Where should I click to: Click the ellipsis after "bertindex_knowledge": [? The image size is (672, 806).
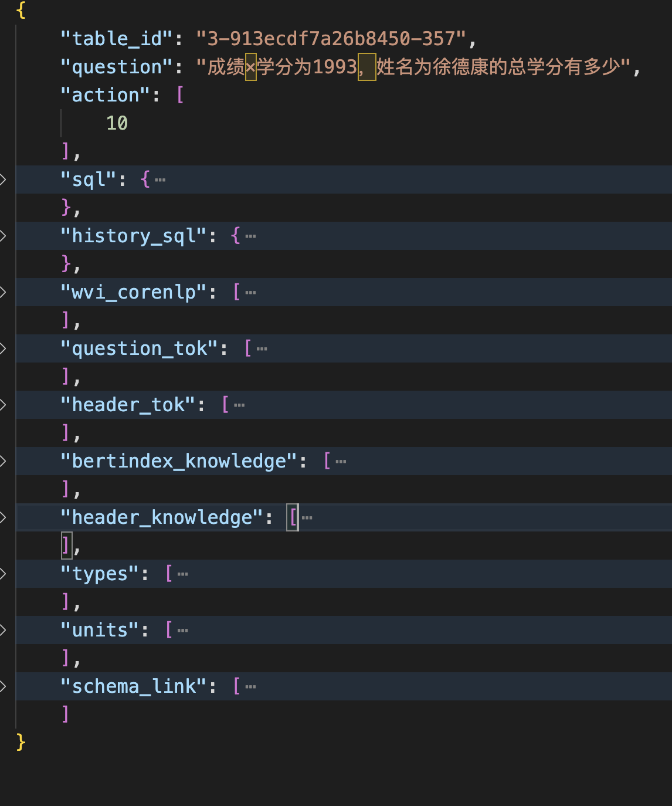[341, 462]
